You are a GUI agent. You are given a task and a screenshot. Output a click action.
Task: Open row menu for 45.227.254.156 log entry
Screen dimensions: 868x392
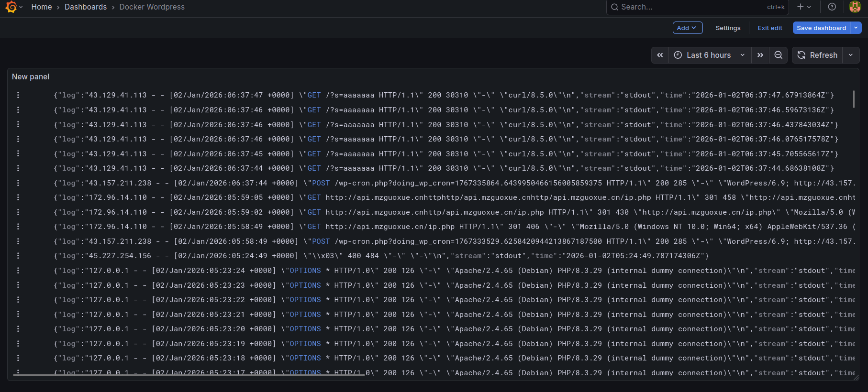click(x=18, y=256)
